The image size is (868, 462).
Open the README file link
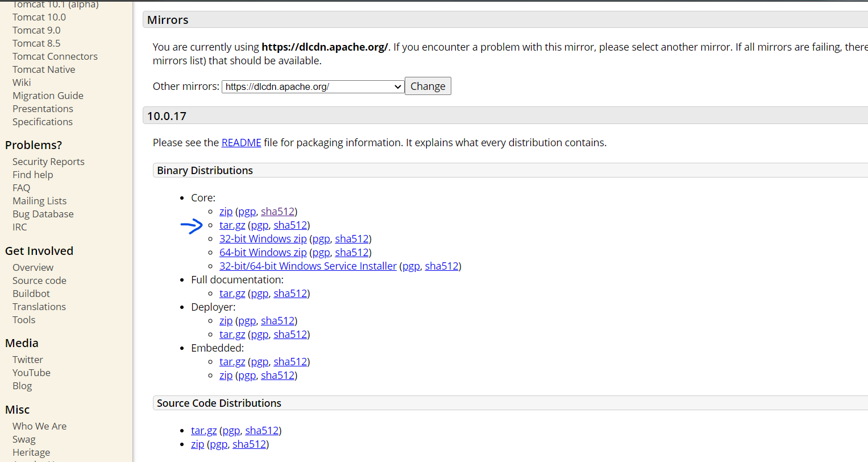[242, 142]
